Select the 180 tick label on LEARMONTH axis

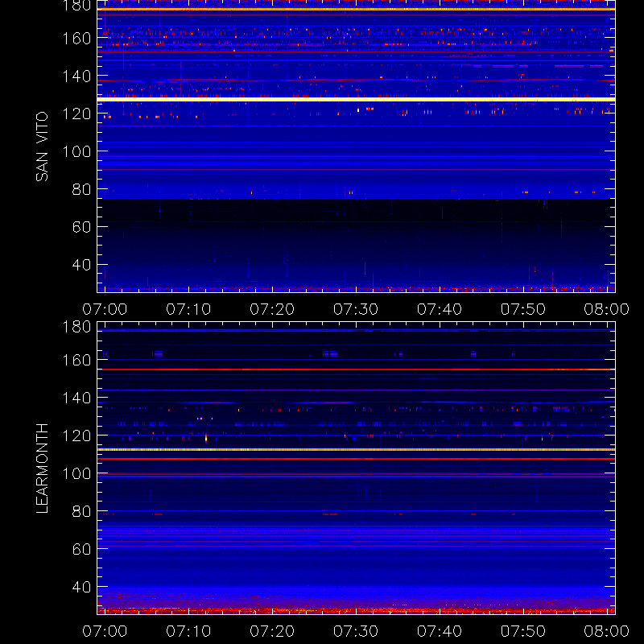76,327
